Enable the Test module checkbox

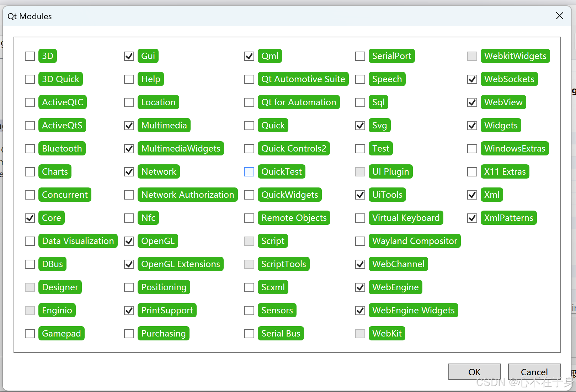click(x=360, y=149)
